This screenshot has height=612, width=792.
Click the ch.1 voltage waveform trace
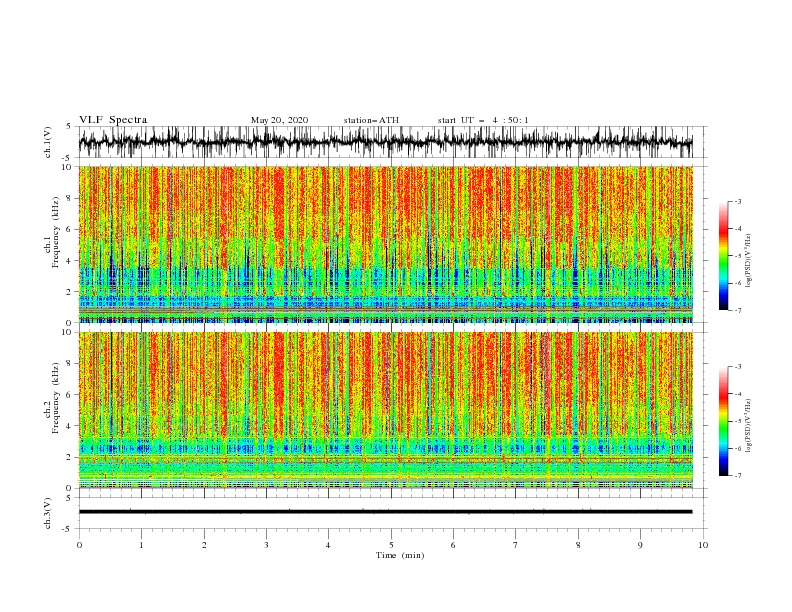click(385, 142)
